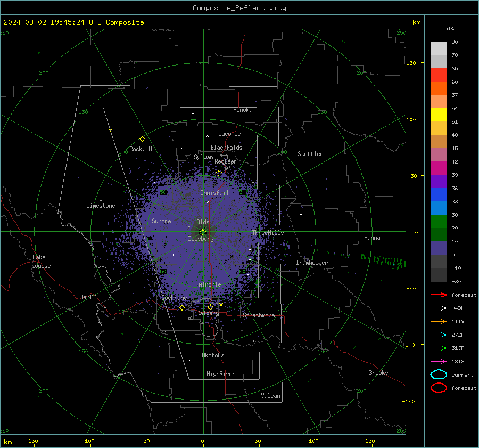Image resolution: width=479 pixels, height=448 pixels.
Task: Click the Limestone label
Action: coord(101,206)
